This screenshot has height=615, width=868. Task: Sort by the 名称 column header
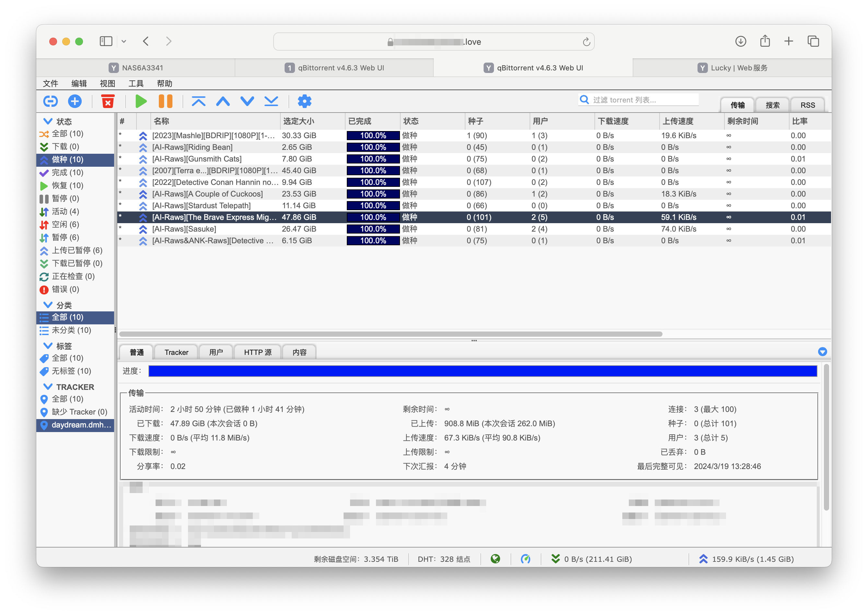tap(215, 121)
